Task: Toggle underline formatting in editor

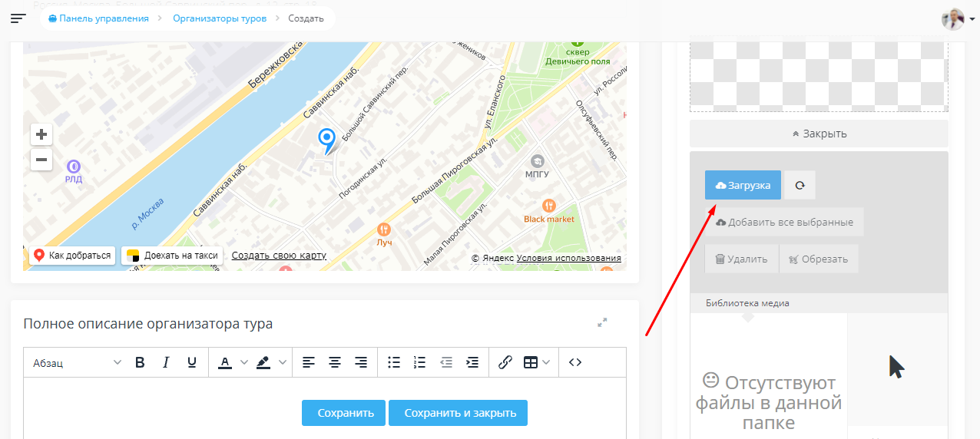Action: click(x=191, y=363)
